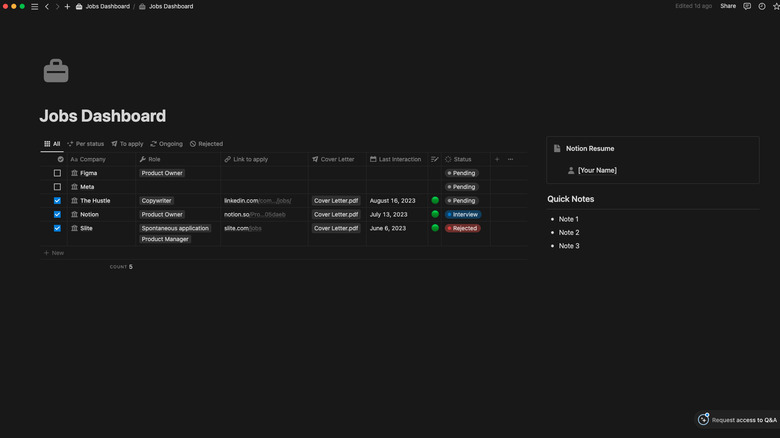Screen dimensions: 780x438
Task: Open Pending status dropdown for Figma
Action: (462, 173)
